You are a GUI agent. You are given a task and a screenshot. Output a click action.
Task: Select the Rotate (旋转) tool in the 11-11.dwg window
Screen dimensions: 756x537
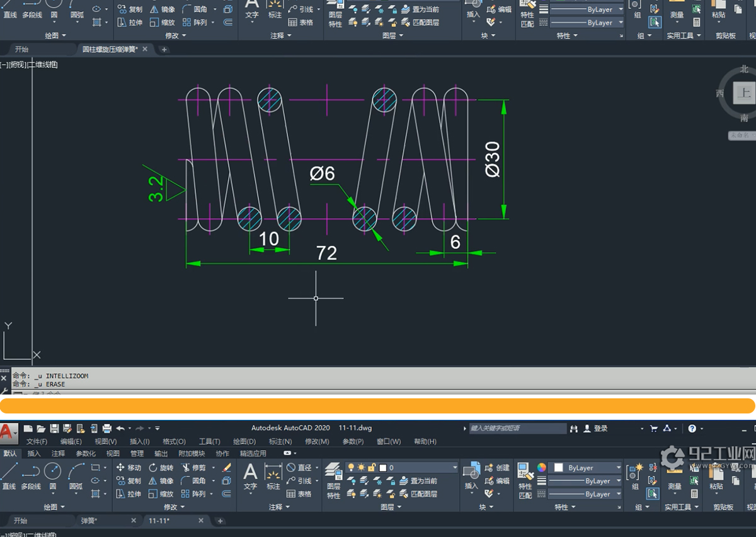pyautogui.click(x=161, y=468)
